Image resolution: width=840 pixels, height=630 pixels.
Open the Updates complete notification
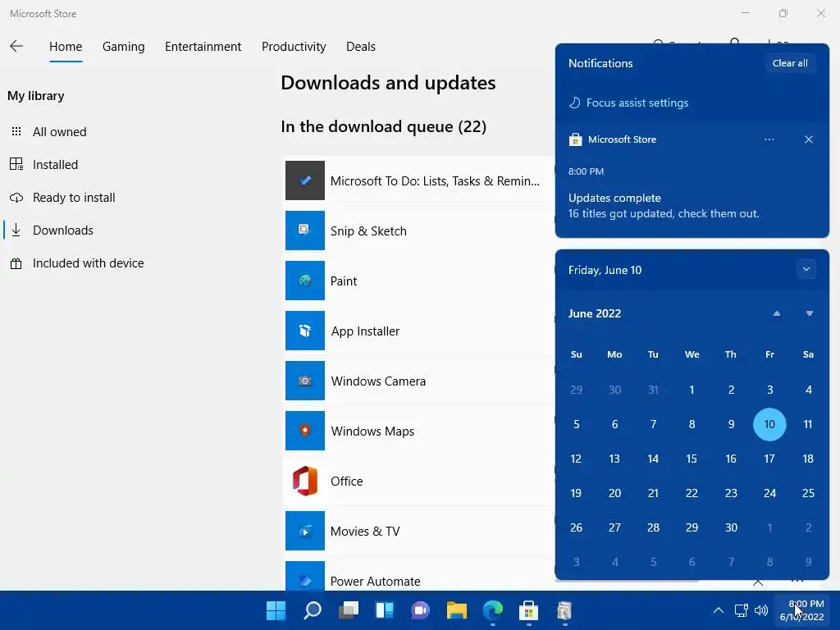692,206
